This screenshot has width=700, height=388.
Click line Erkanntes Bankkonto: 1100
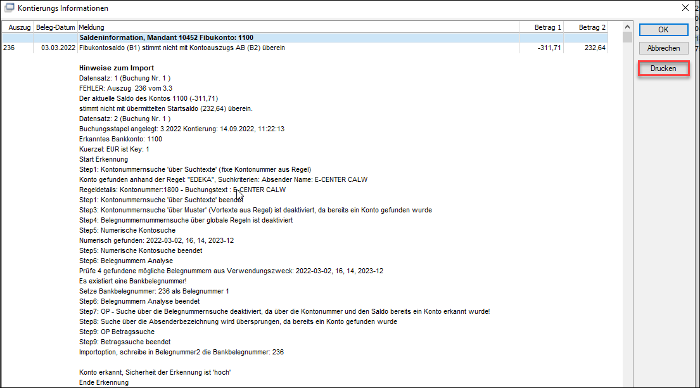pyautogui.click(x=121, y=139)
